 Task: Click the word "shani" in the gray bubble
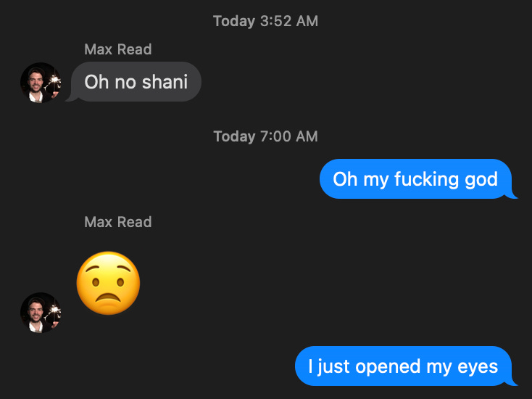165,82
